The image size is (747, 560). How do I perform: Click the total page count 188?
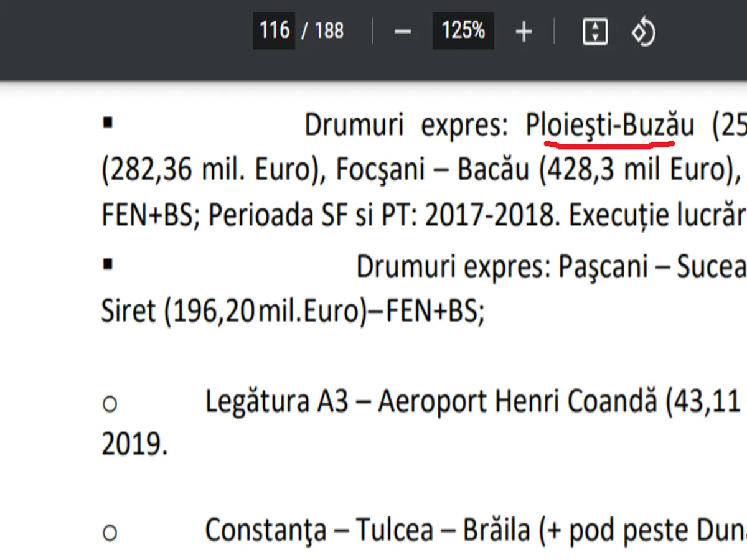tap(329, 31)
